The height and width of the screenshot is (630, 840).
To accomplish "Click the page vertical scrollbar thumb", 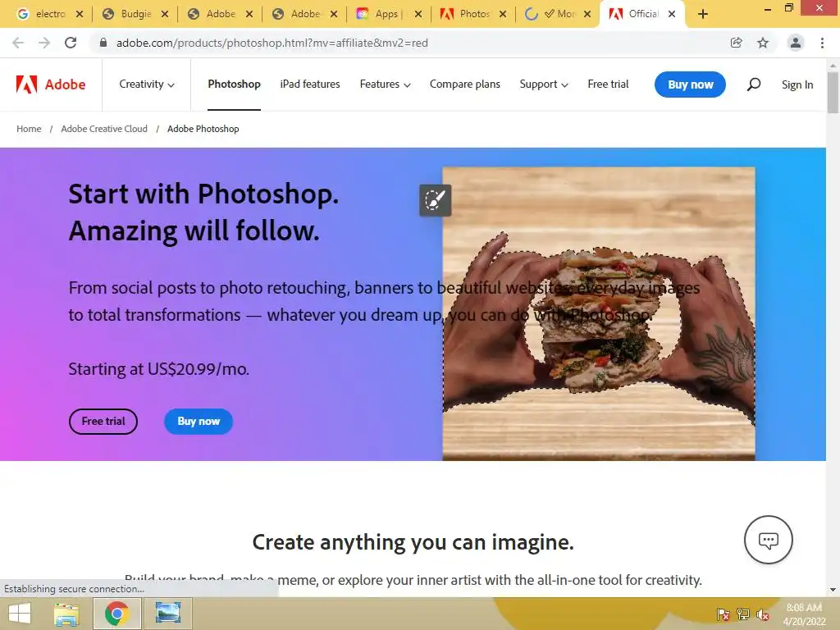I will (833, 92).
